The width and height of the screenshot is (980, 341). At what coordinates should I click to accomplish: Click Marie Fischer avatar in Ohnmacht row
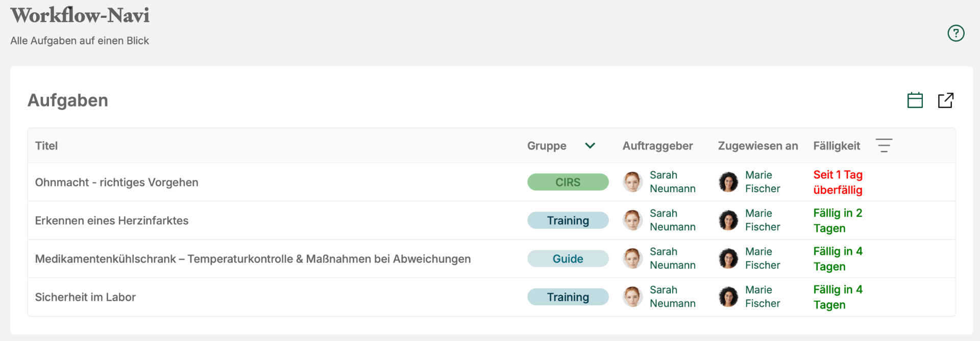728,182
